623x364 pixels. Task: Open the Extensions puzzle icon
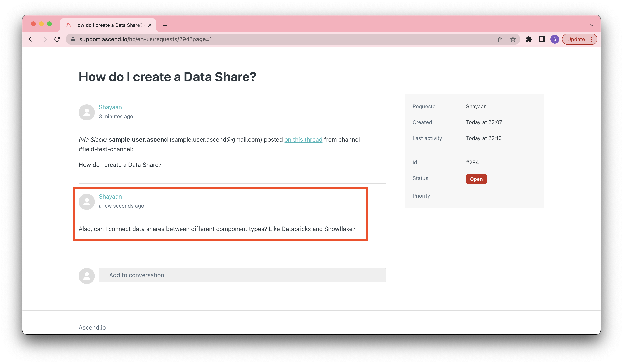point(529,39)
